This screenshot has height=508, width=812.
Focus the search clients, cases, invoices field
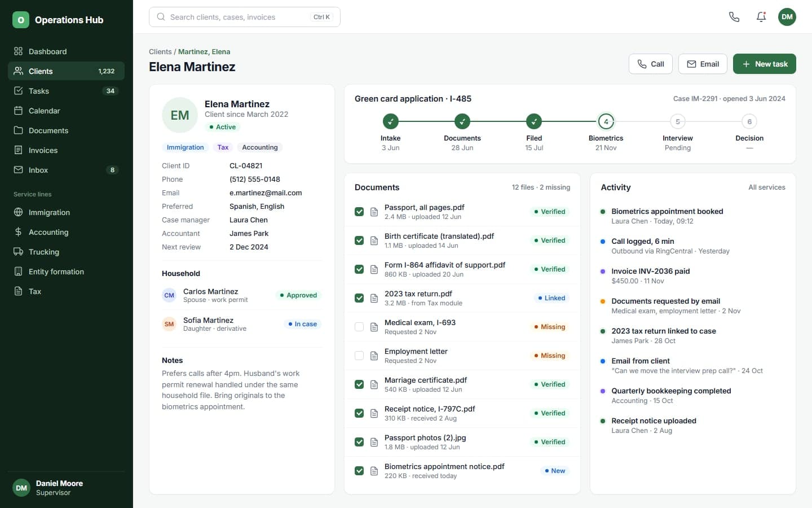245,17
